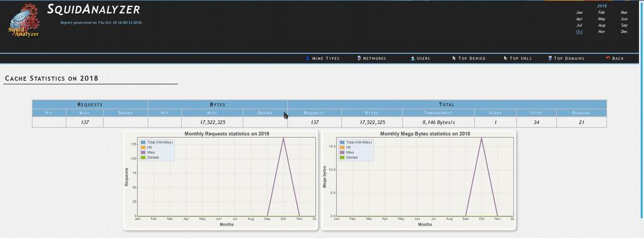Go to the Nov month link
Viewport: 644px width, 238px height.
click(x=602, y=31)
